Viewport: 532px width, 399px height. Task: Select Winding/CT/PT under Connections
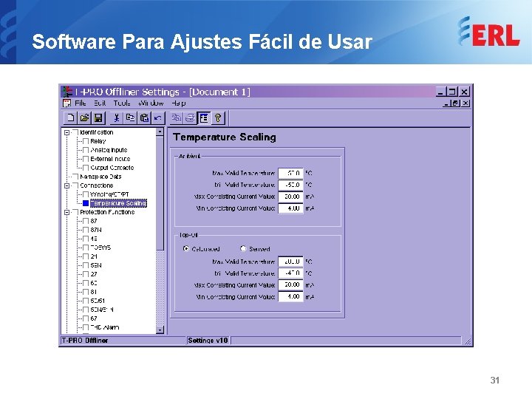coord(109,194)
